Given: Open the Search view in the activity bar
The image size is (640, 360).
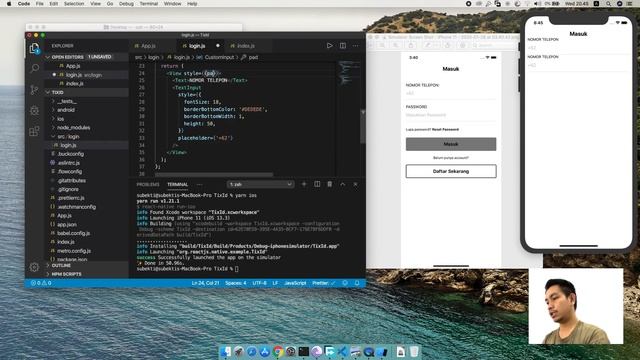Looking at the screenshot, I should click(x=35, y=68).
